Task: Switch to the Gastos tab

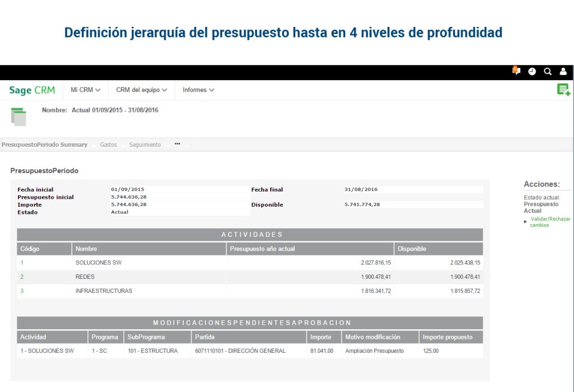Action: click(x=108, y=144)
